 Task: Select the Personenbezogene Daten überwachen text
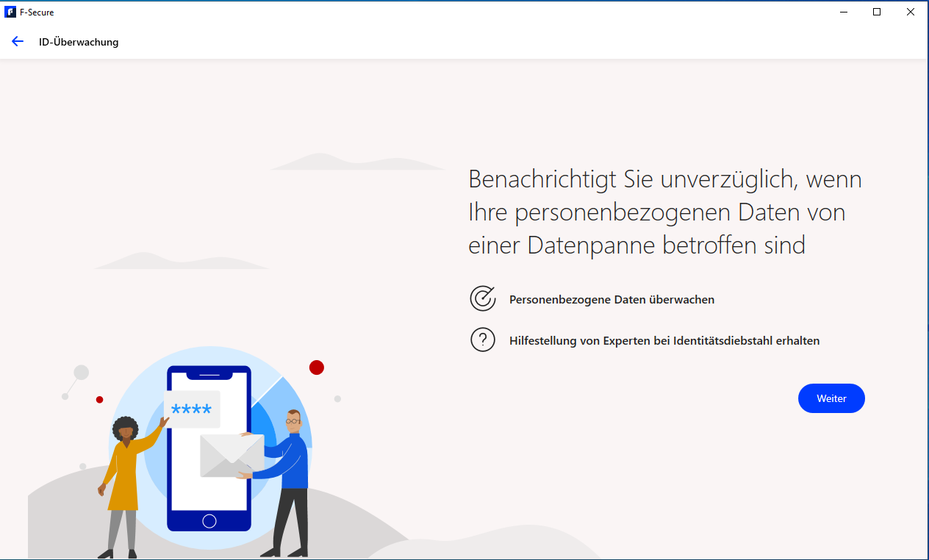611,300
